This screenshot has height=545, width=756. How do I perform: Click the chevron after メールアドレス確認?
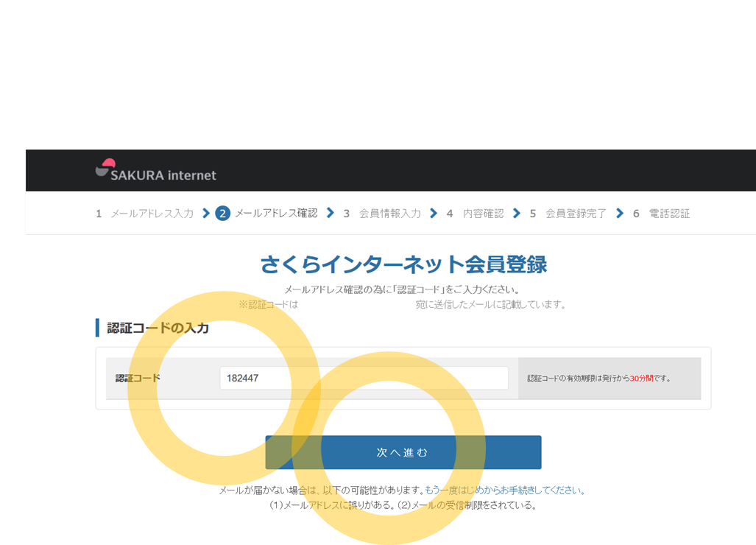point(331,213)
